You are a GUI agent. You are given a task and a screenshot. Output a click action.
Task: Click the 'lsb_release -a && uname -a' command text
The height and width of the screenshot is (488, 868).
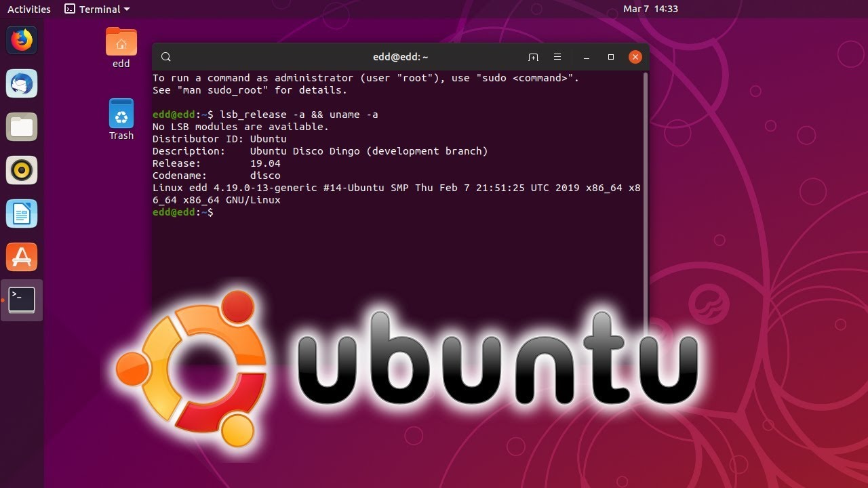tap(299, 115)
